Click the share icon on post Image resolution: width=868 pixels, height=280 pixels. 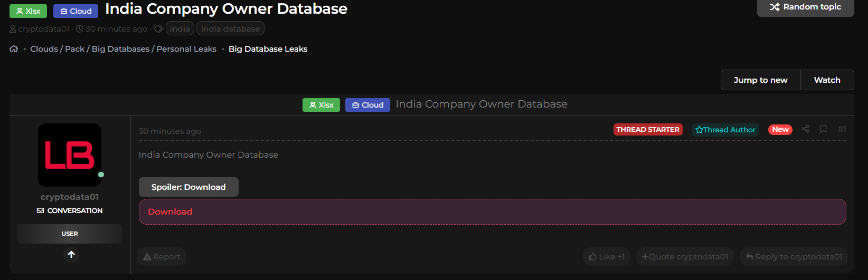click(x=805, y=129)
